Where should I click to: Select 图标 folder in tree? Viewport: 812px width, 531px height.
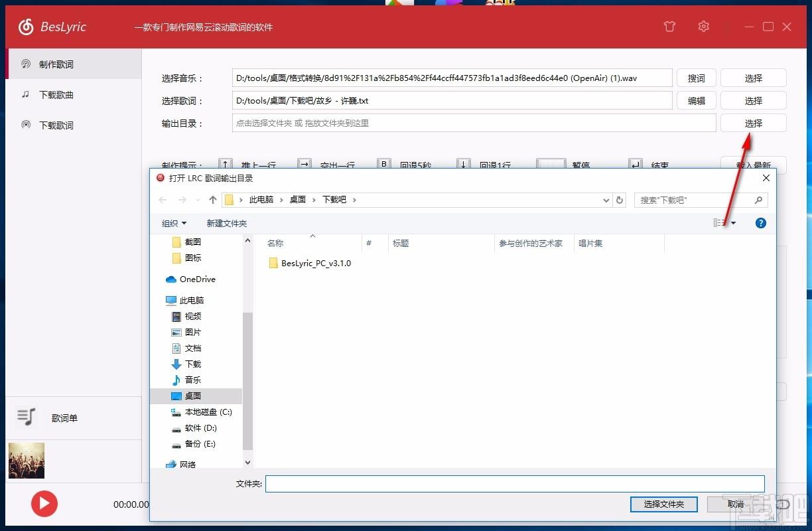point(186,258)
